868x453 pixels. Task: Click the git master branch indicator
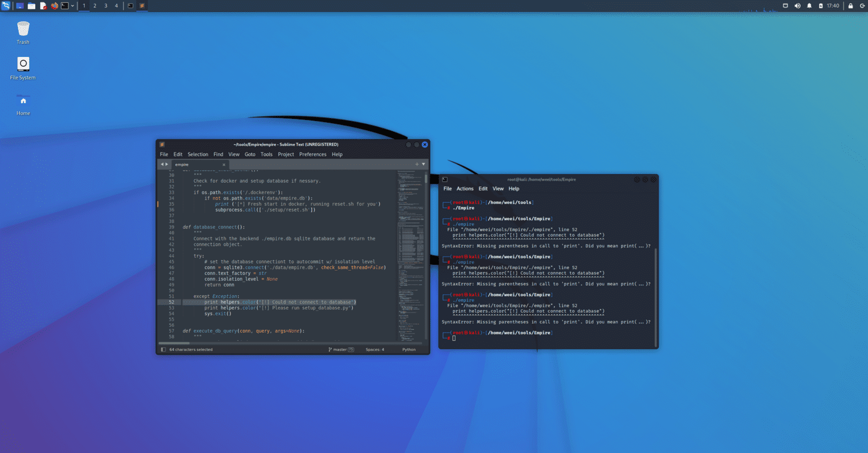point(341,349)
